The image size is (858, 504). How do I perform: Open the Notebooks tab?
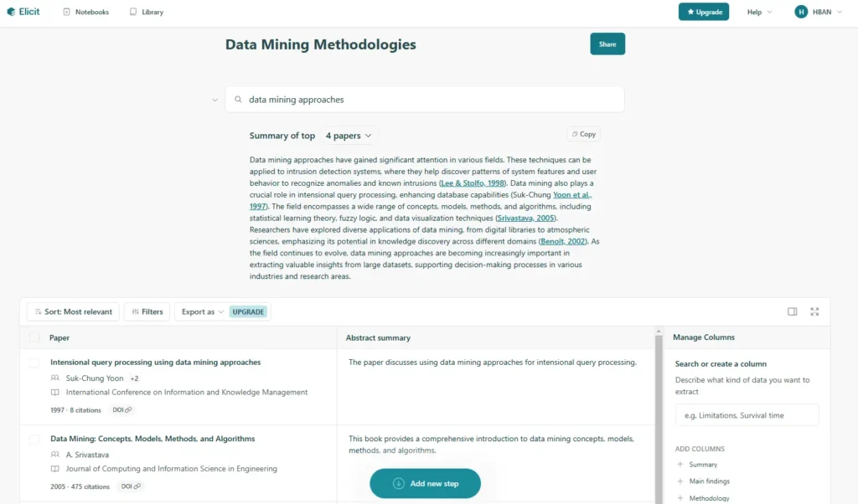(x=86, y=12)
